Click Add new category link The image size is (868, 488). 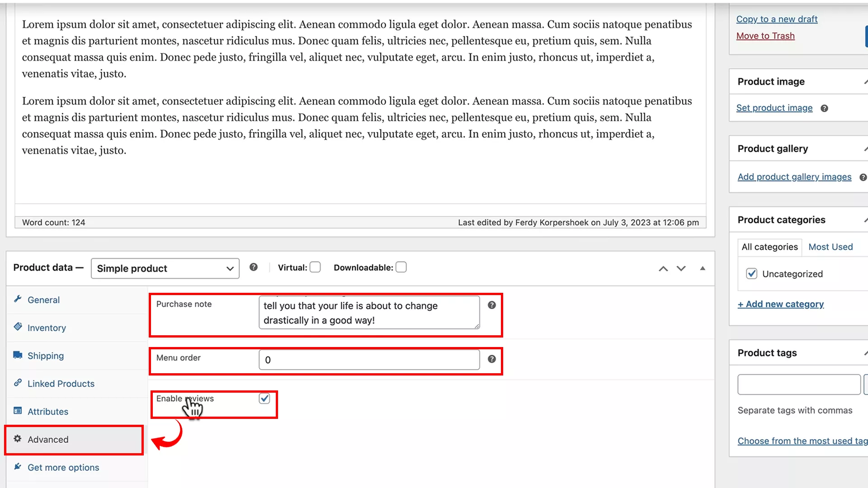tap(781, 305)
